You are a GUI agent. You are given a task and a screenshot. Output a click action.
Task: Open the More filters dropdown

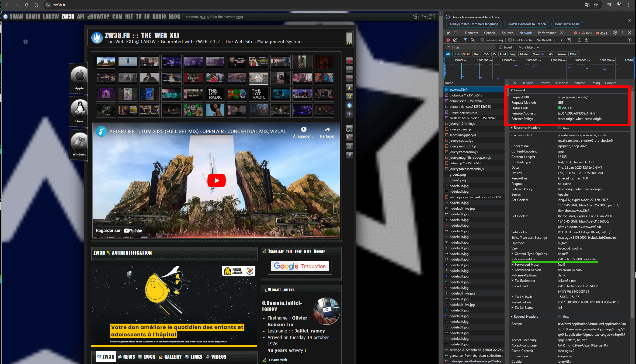529,47
